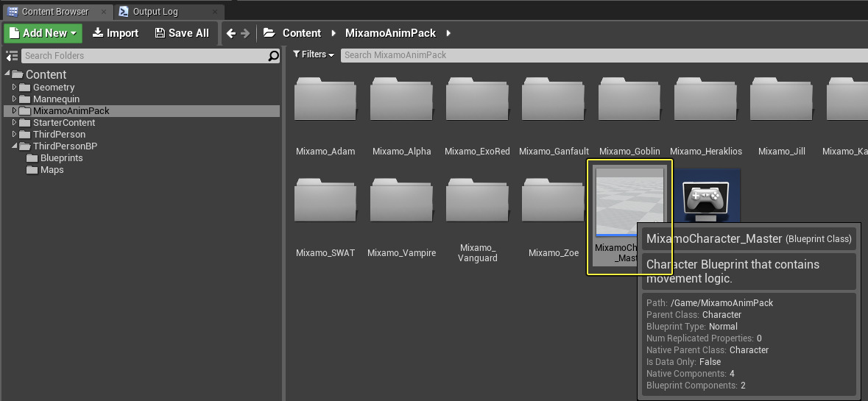Open the Add New dropdown
The image size is (868, 401).
pyautogui.click(x=43, y=33)
